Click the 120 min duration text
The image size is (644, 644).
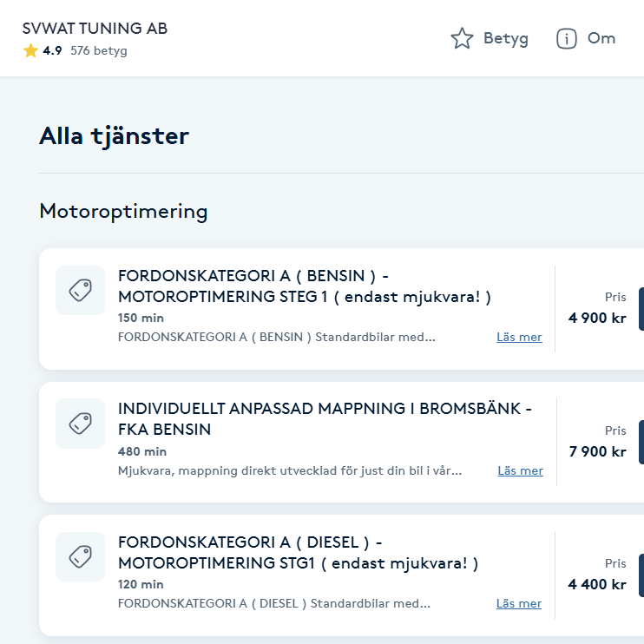[x=141, y=584]
